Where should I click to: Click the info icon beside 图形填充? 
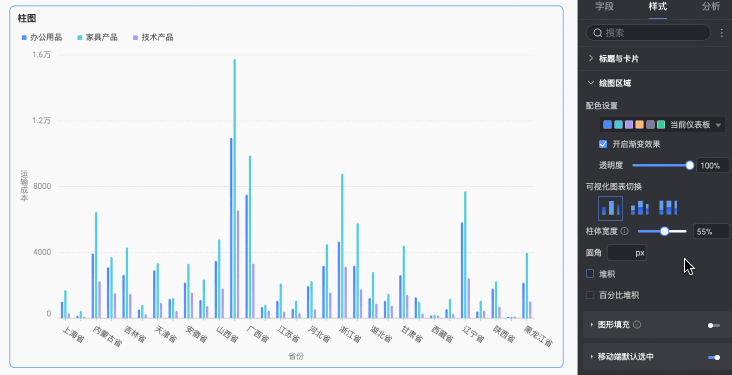click(x=637, y=325)
